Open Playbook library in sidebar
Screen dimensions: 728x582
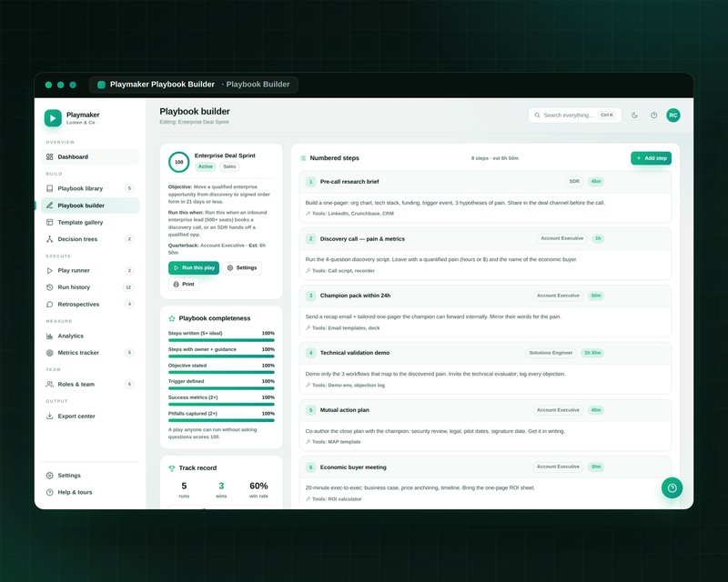[90, 188]
